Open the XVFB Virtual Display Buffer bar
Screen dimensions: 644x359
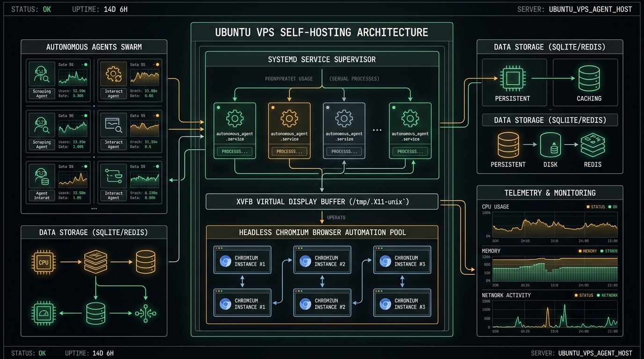pos(322,201)
